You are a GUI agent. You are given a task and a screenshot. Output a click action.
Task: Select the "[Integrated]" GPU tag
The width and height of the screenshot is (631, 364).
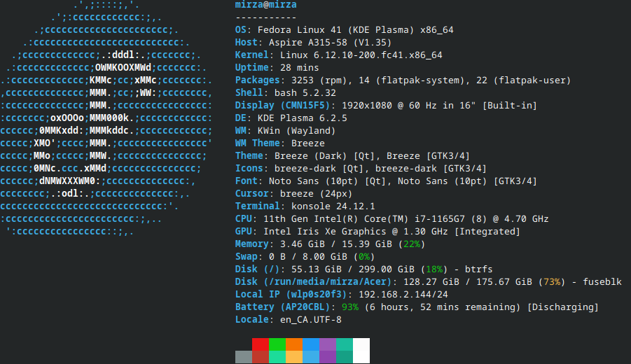point(487,231)
